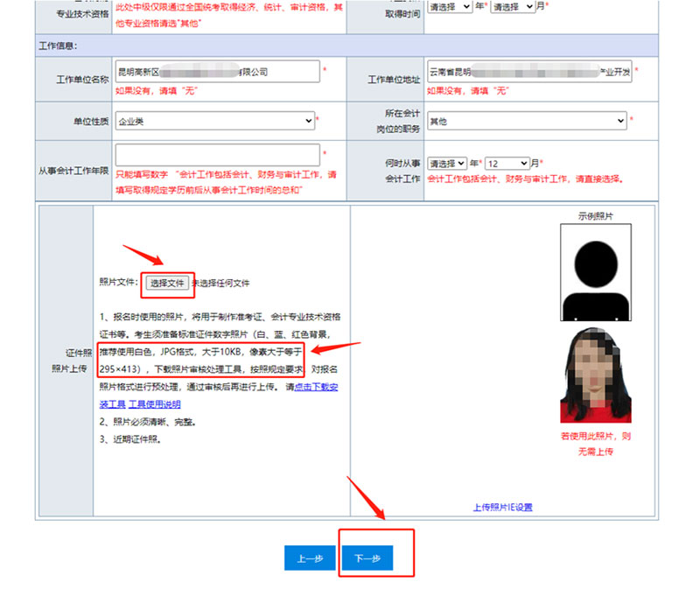Click the 工作单位地址 text field
This screenshot has width=700, height=603.
click(528, 72)
